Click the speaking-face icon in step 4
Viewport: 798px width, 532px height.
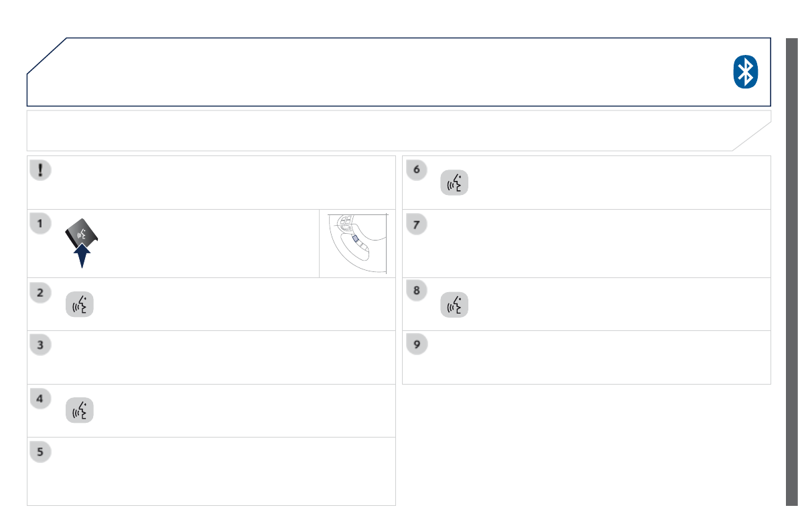pyautogui.click(x=80, y=410)
